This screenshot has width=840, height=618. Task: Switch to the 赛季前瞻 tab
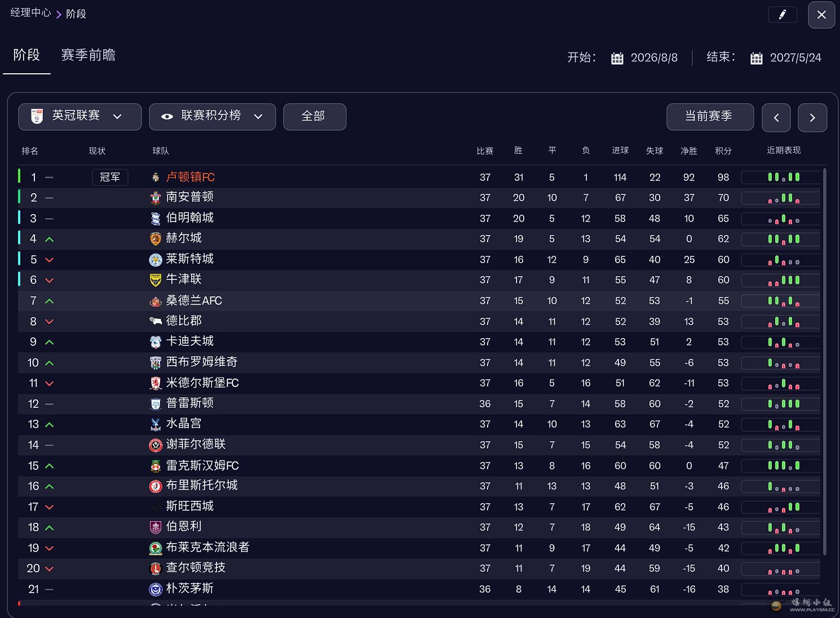click(89, 55)
